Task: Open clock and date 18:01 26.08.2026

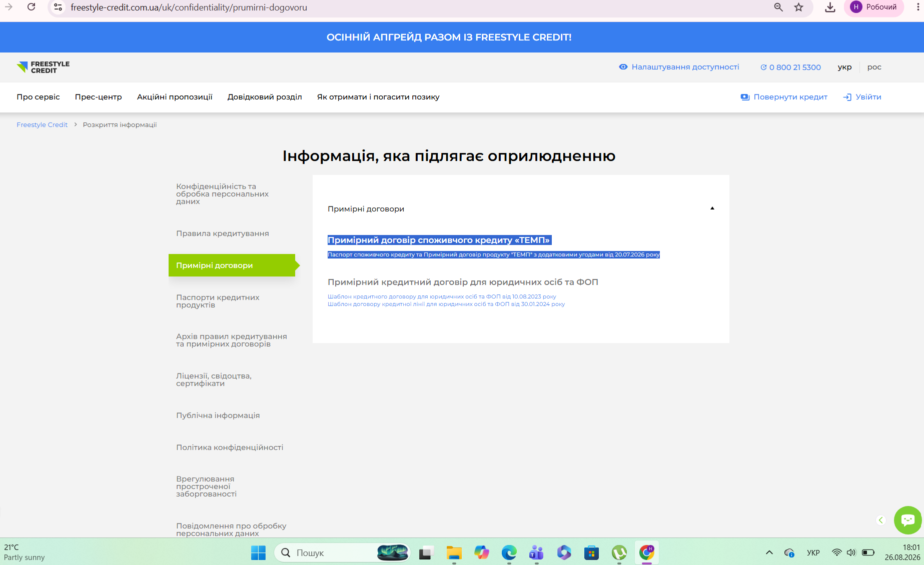Action: click(902, 552)
